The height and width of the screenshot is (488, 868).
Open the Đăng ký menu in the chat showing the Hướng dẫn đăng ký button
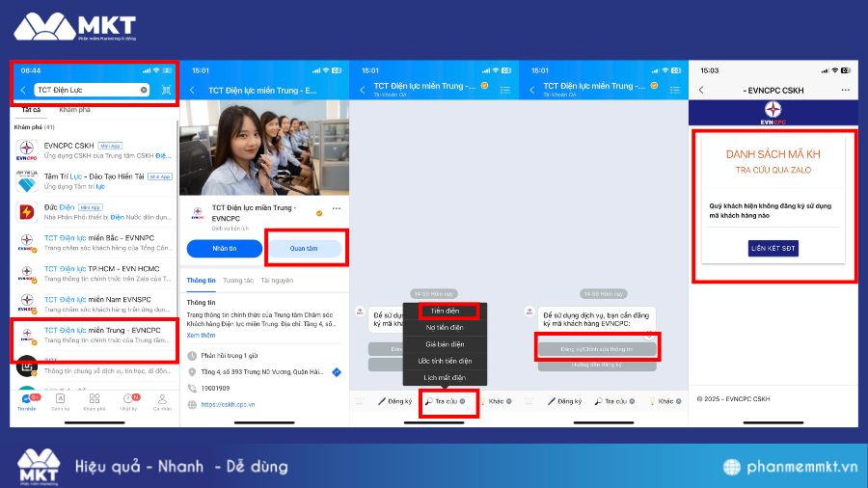click(565, 401)
